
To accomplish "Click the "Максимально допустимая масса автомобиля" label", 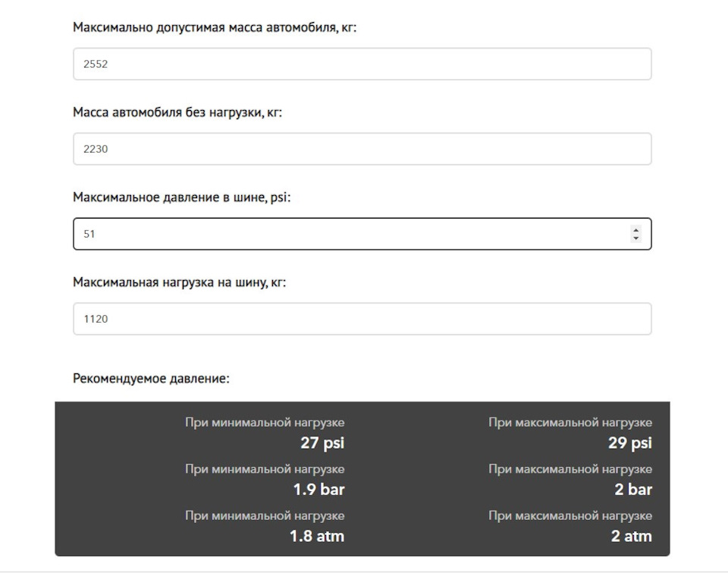I will tap(215, 28).
